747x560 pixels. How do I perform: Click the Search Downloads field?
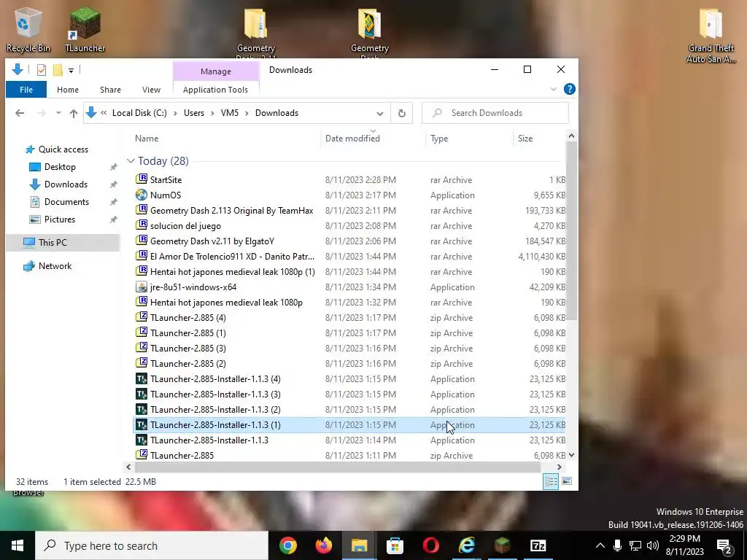point(495,113)
